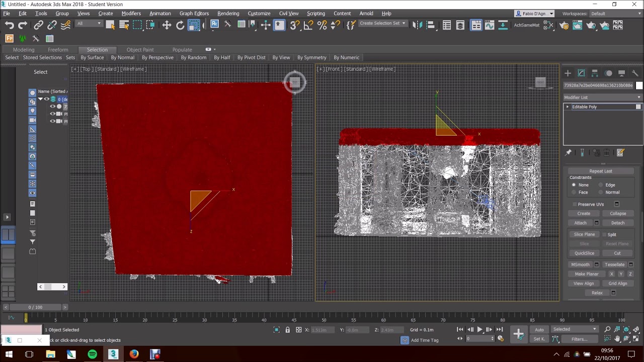Viewport: 644px width, 362px height.
Task: Activate the Select and Rotate tool
Action: coord(180,25)
